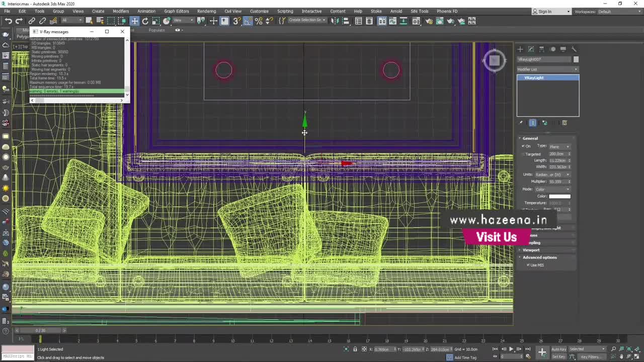Image resolution: width=644 pixels, height=362 pixels.
Task: Open the Layer Explorer icon
Action: [x=369, y=21]
